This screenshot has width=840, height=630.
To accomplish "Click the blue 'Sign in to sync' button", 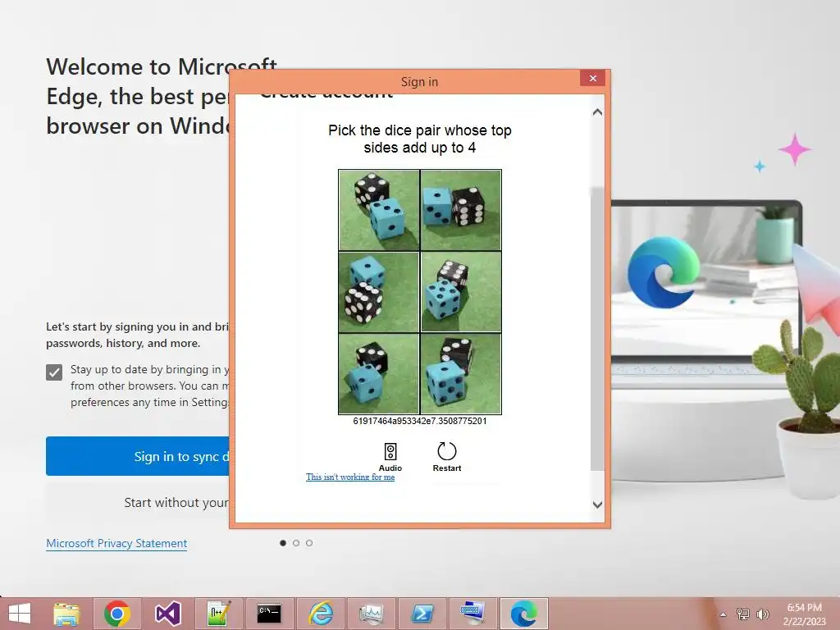I will click(x=138, y=456).
